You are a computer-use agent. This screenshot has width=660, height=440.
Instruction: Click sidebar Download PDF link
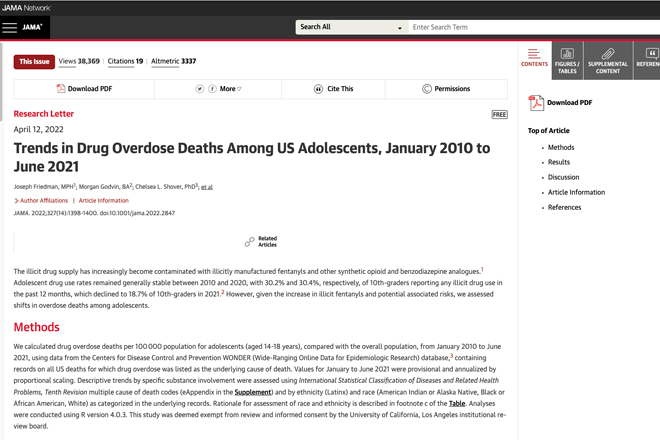pos(570,103)
